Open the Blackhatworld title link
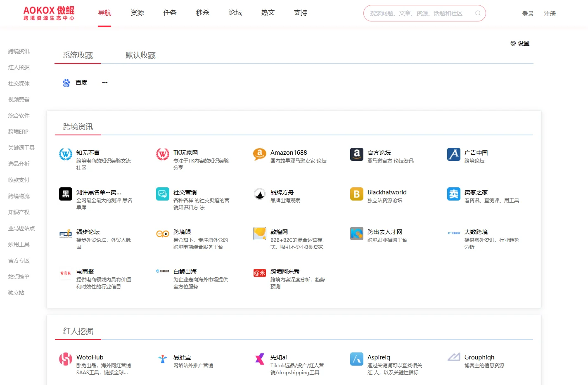The height and width of the screenshot is (385, 588). point(387,192)
